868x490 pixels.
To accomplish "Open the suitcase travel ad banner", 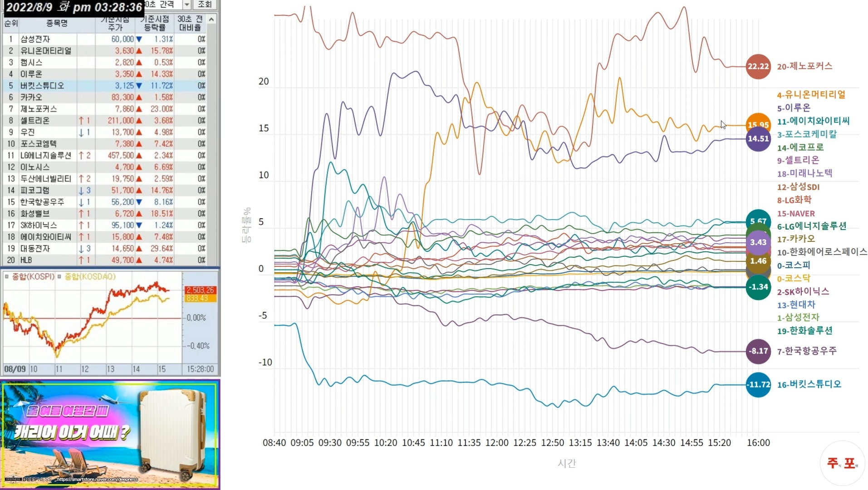I will coord(110,434).
